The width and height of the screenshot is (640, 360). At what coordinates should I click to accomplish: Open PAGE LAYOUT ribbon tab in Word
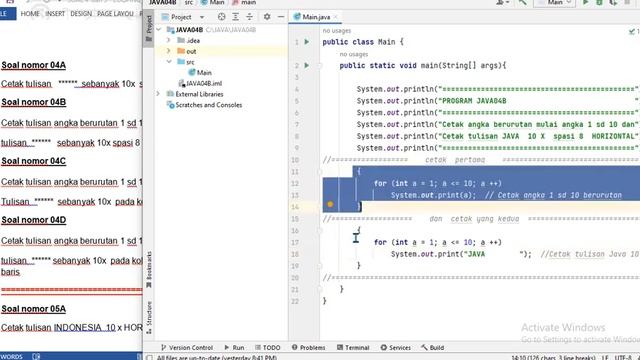[115, 13]
